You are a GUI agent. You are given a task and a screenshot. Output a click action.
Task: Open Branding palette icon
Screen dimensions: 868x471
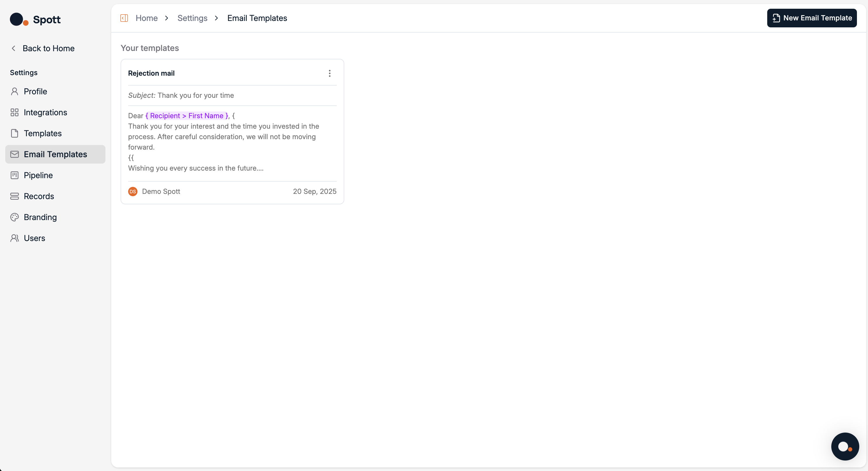coord(14,217)
